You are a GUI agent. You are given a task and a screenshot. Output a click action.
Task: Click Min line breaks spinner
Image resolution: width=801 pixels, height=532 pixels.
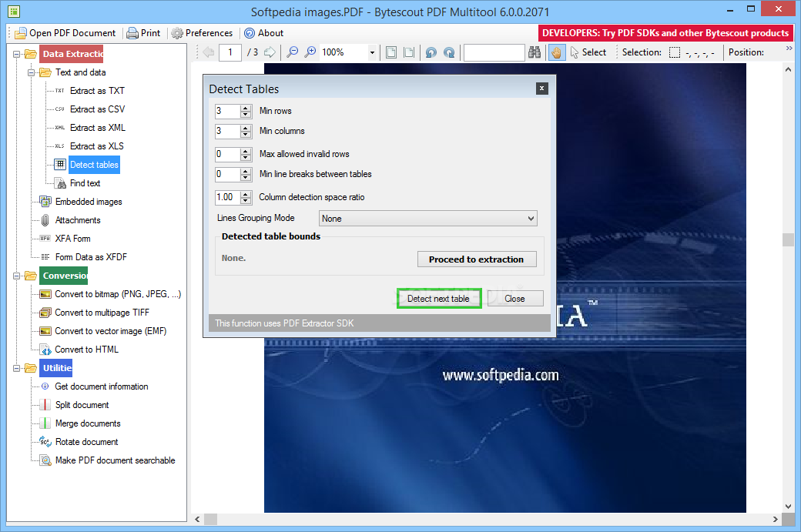pyautogui.click(x=246, y=174)
